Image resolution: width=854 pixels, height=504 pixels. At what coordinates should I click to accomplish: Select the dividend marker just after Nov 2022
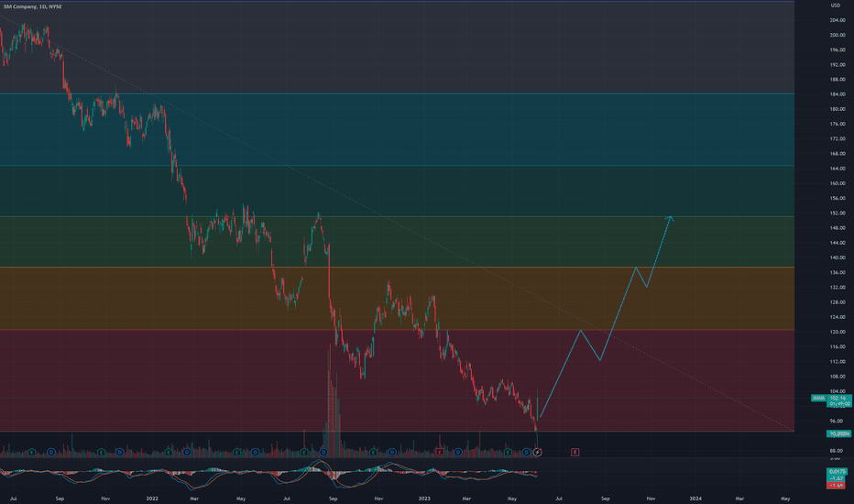click(x=391, y=453)
